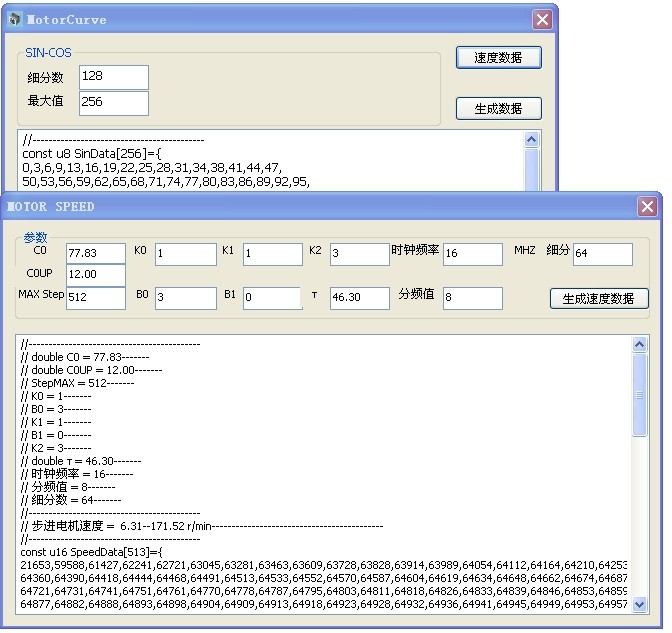The image size is (672, 633).
Task: Click the MAX Step field showing 512
Action: click(x=96, y=298)
